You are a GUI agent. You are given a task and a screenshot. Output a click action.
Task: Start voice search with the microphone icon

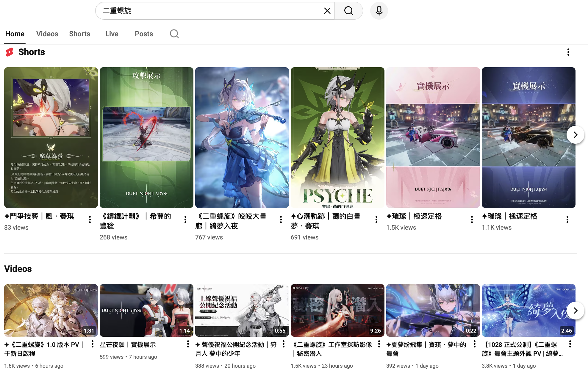[x=379, y=10]
